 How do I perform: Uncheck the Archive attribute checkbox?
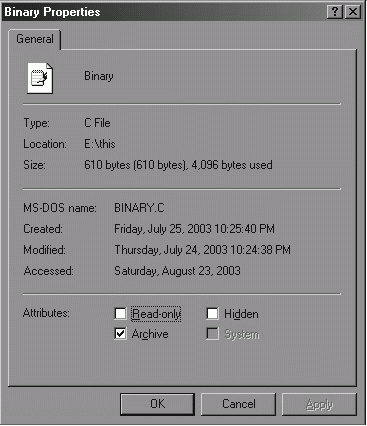120,334
